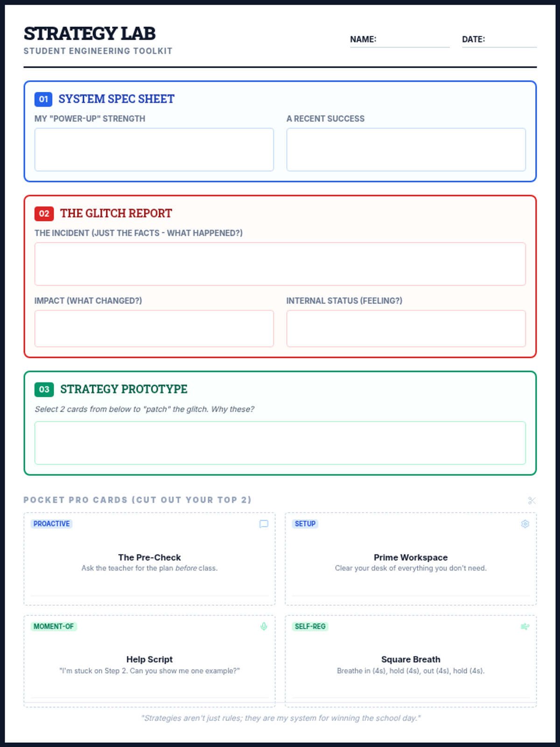Select the PROACTIVE tag label
The image size is (560, 747).
[51, 524]
